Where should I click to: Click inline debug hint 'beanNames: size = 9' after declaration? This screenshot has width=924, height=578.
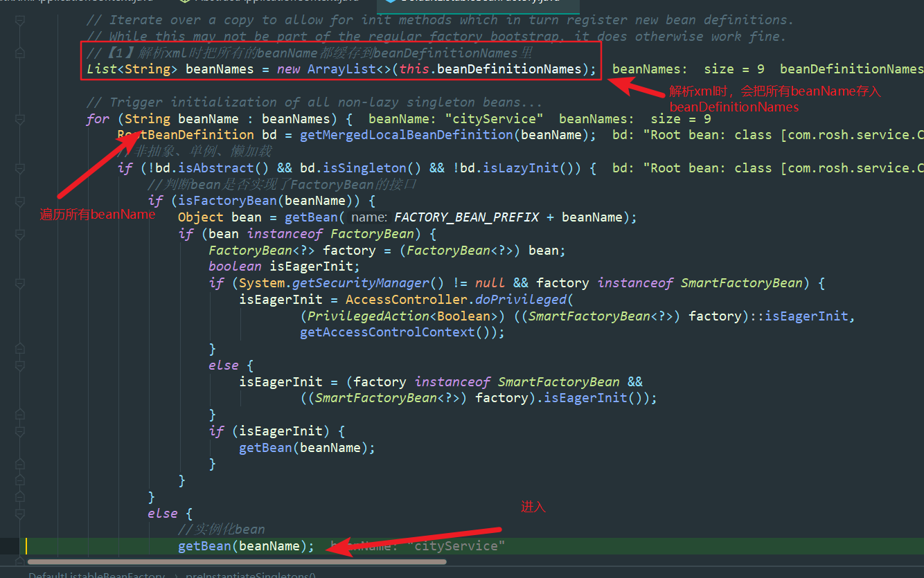688,69
